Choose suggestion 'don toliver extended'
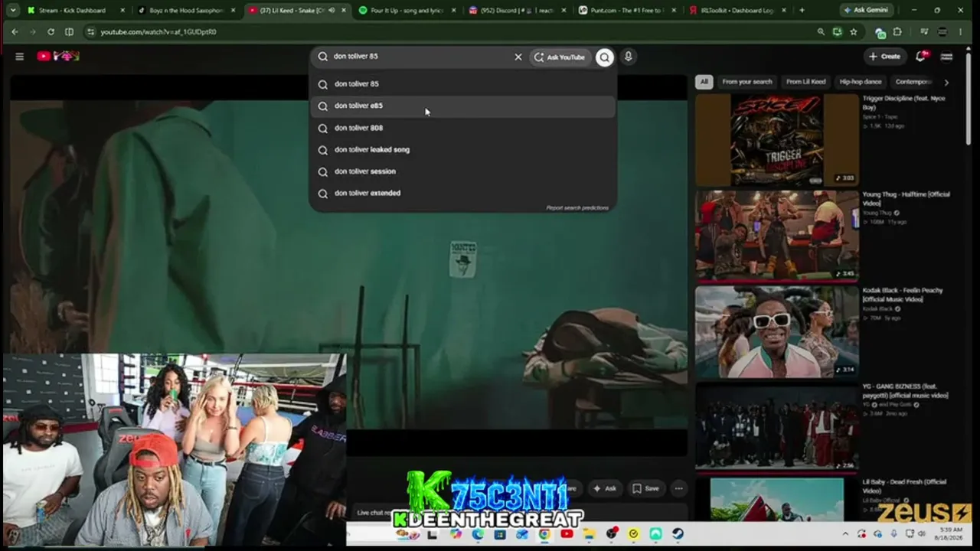980x551 pixels. 462,194
